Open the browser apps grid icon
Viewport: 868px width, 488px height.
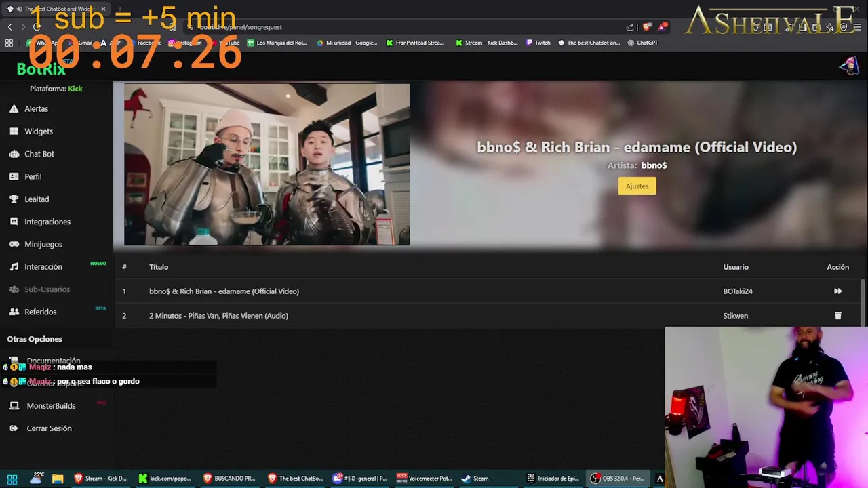click(x=9, y=43)
